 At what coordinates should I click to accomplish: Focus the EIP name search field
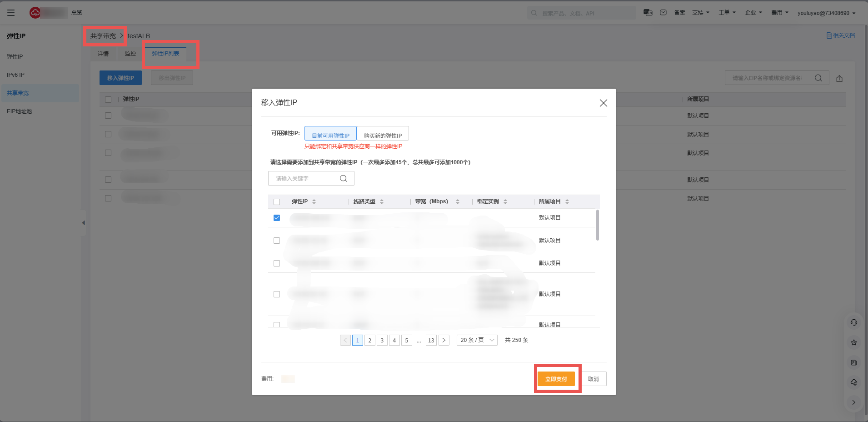tap(777, 78)
